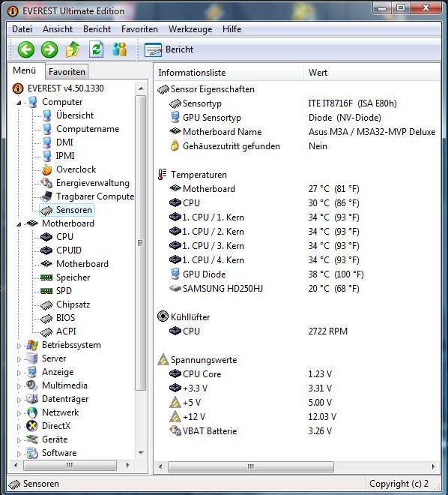Viewport: 448px width, 495px height.
Task: Click the EVEREST v4.50.1330 root icon
Action: [18, 88]
